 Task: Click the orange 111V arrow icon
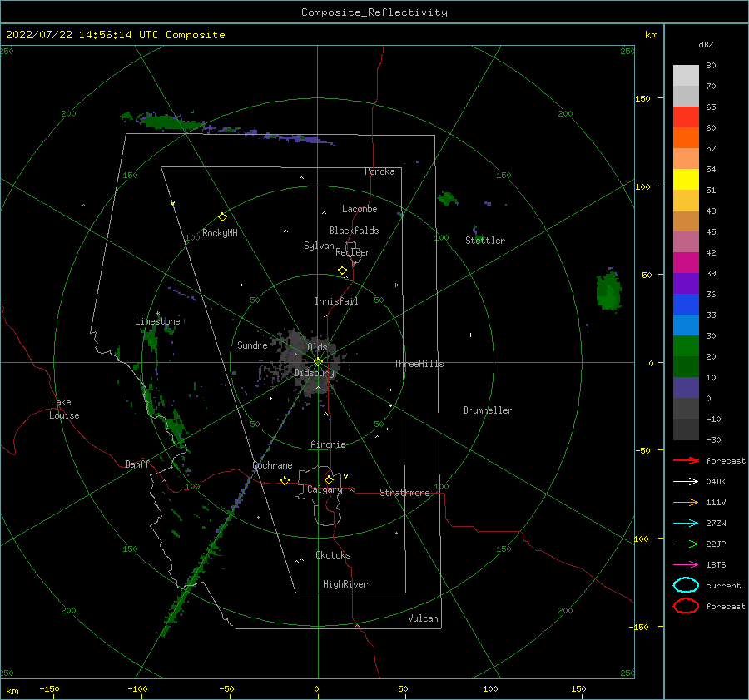(686, 502)
